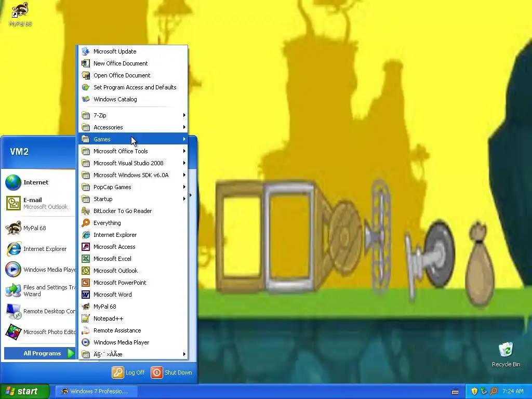Screen dimensions: 532x399
Task: Expand the Games submenu arrow
Action: click(x=184, y=139)
